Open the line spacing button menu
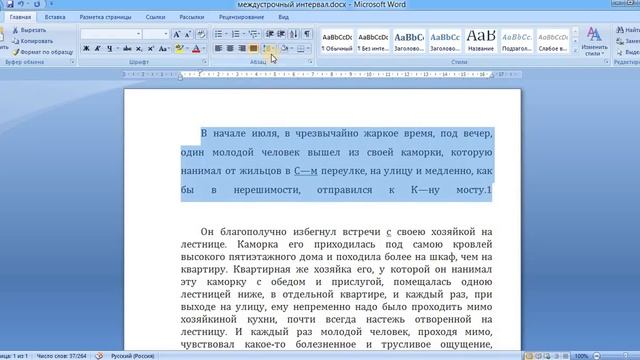This screenshot has height=360, width=640. click(269, 49)
